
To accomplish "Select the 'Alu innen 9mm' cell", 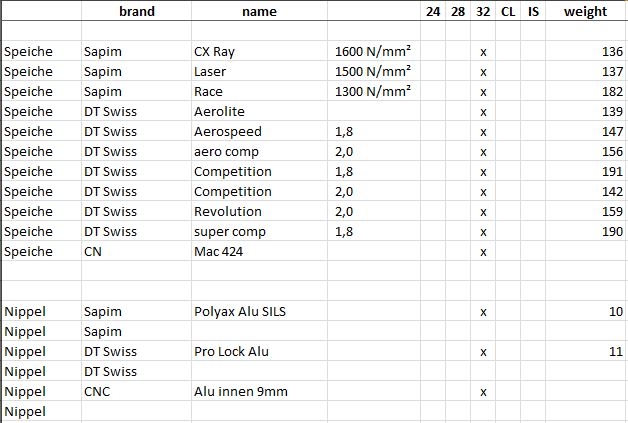I will 259,391.
